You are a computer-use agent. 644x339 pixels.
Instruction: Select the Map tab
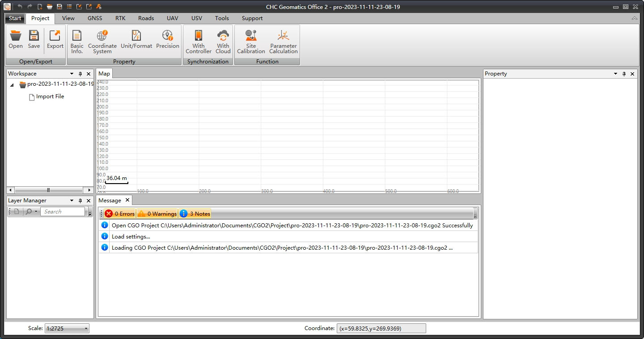tap(104, 74)
